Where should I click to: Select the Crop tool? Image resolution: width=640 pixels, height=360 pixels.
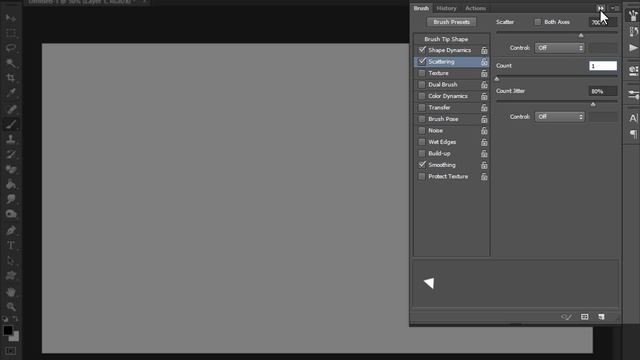(11, 78)
